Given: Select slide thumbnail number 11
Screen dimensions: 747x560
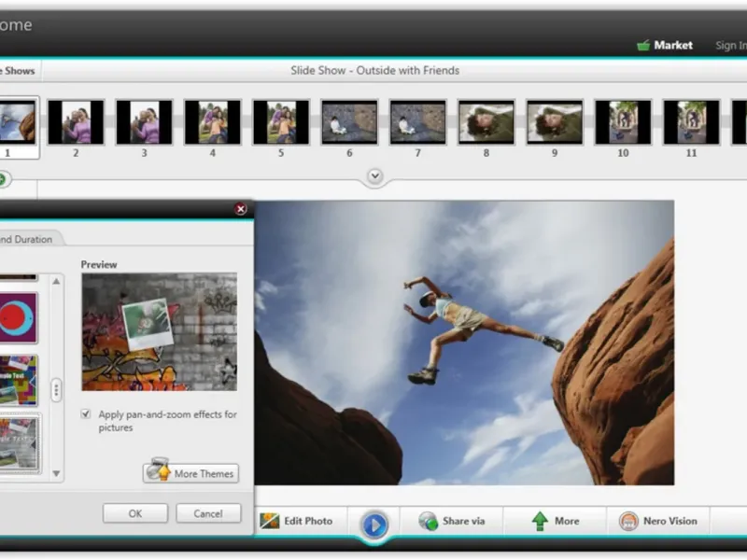Looking at the screenshot, I should point(691,122).
